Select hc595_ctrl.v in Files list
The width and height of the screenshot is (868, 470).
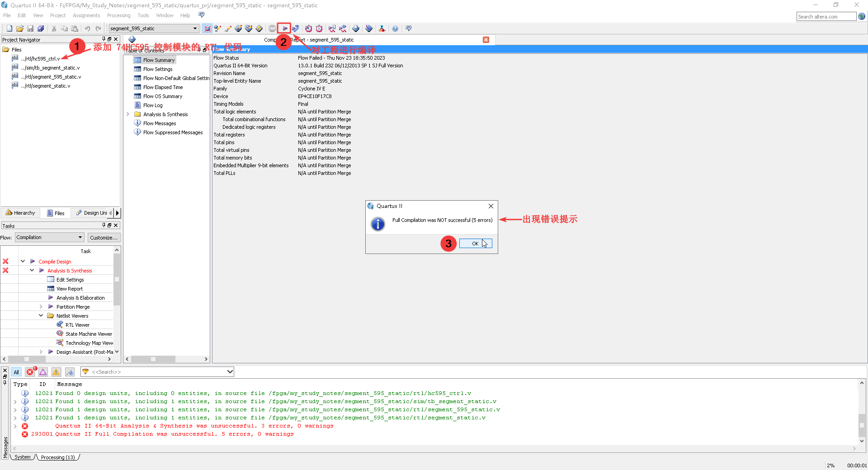[41, 59]
